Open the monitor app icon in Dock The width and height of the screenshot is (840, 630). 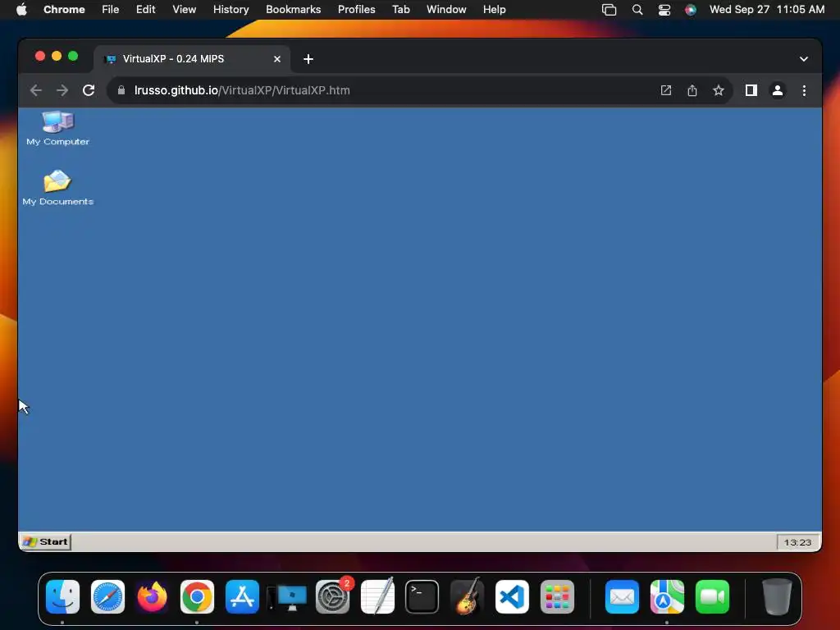[288, 598]
